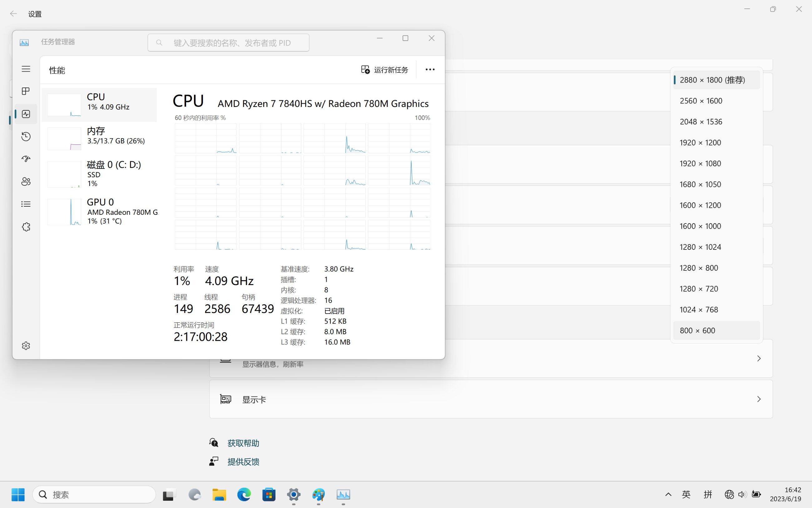Choose 800 × 600 resolution

point(716,330)
